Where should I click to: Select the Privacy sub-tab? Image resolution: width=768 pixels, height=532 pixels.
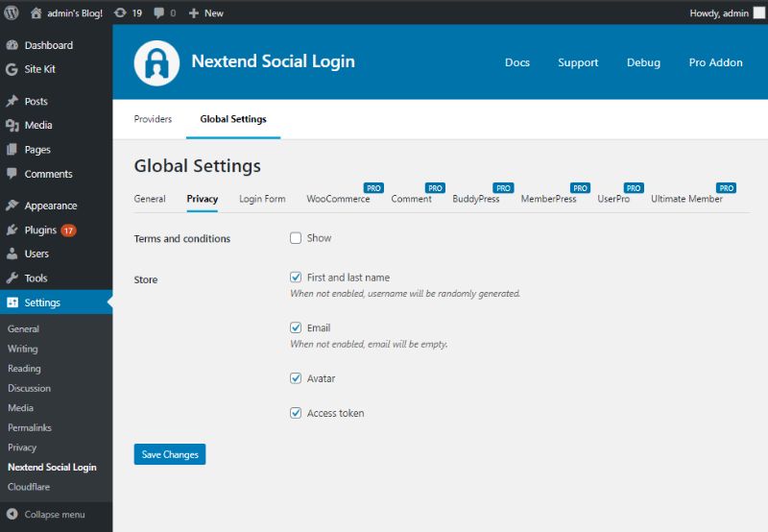click(203, 199)
